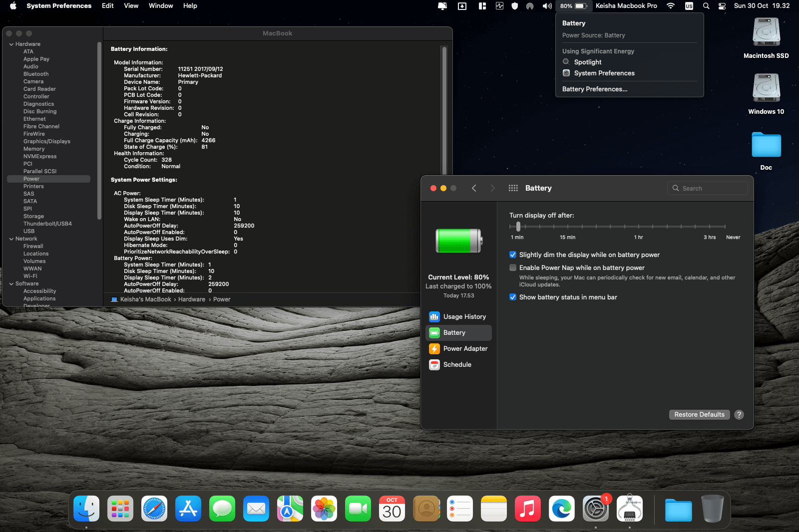The height and width of the screenshot is (532, 799).
Task: Click the Restore Defaults button
Action: point(699,415)
